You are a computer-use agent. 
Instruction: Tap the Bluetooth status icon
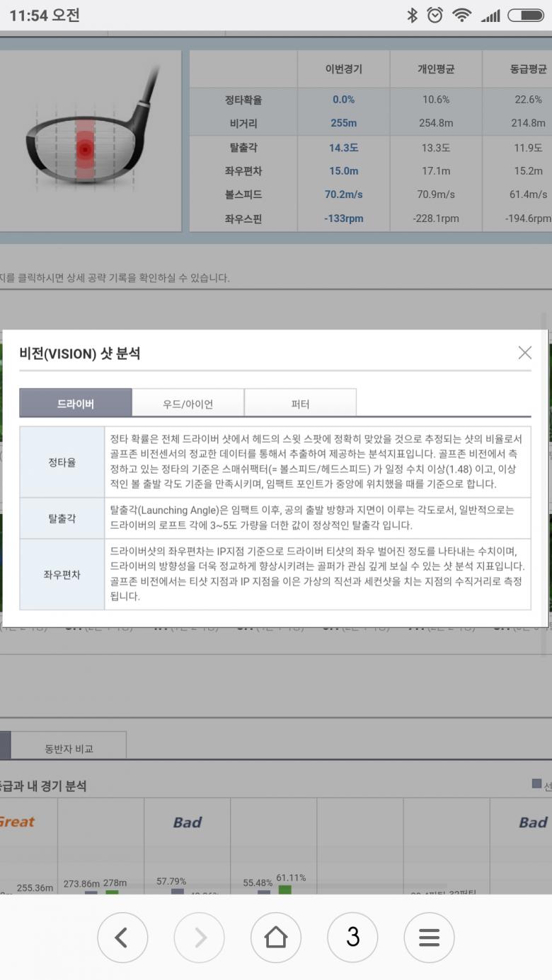point(412,15)
